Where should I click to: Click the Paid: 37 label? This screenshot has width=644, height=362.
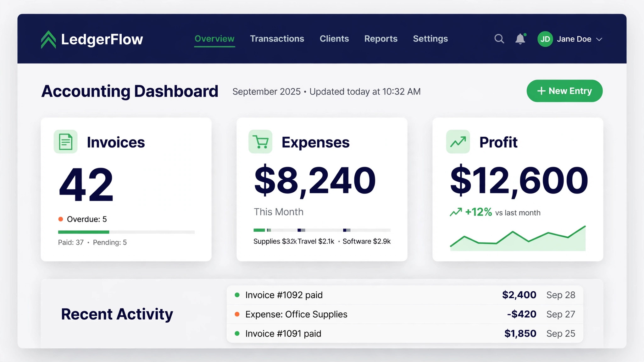(x=71, y=242)
